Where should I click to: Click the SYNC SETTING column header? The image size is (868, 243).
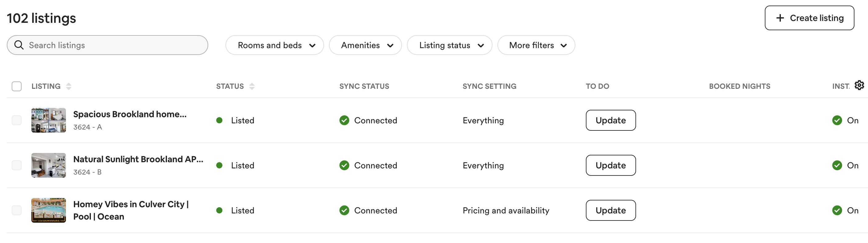pyautogui.click(x=489, y=86)
